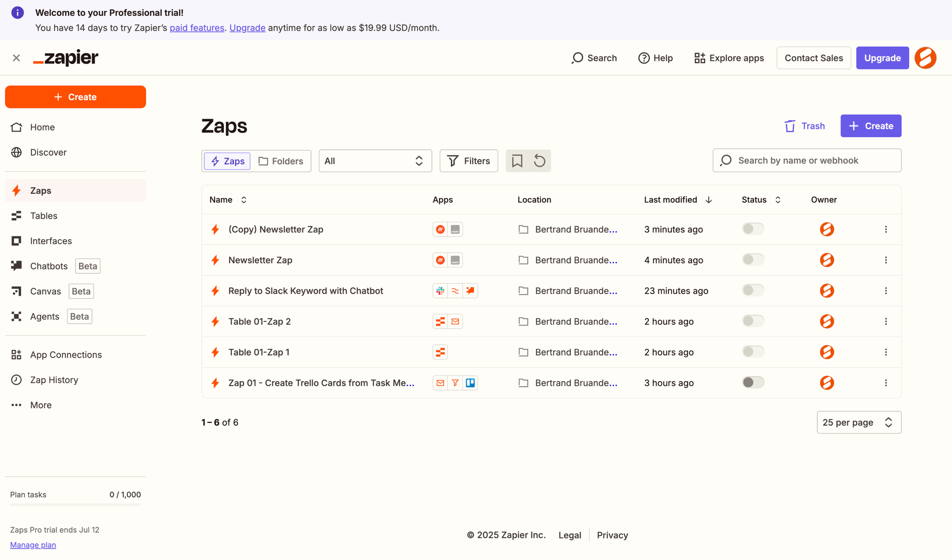Toggle status of Reply to Slack Keyword zap
Image resolution: width=952 pixels, height=560 pixels.
click(752, 290)
